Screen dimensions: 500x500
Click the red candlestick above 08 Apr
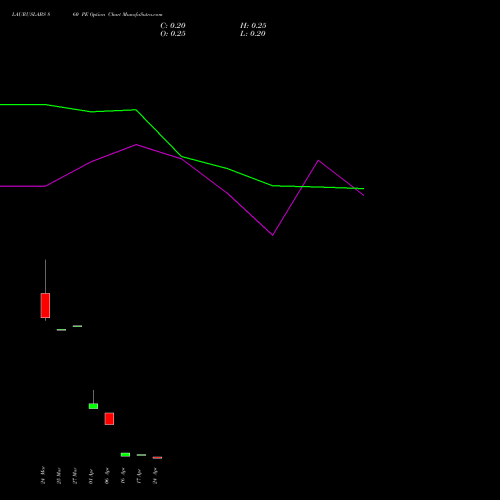109,419
